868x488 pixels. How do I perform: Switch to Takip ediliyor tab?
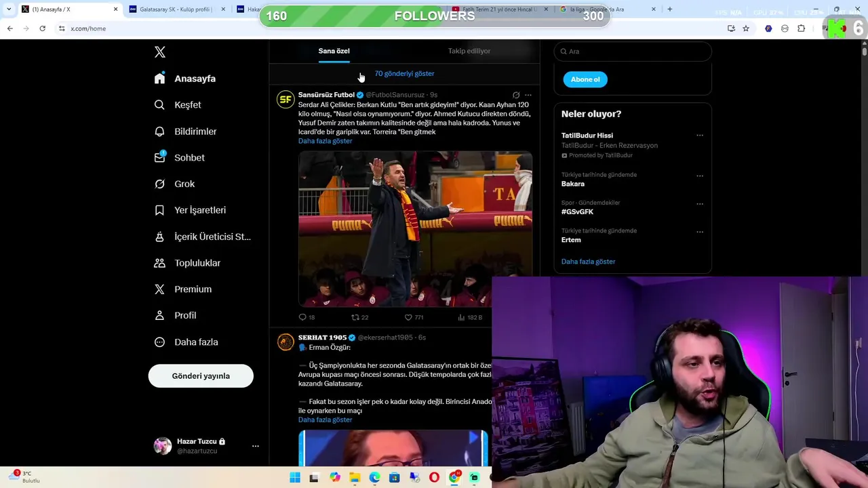[x=469, y=51]
